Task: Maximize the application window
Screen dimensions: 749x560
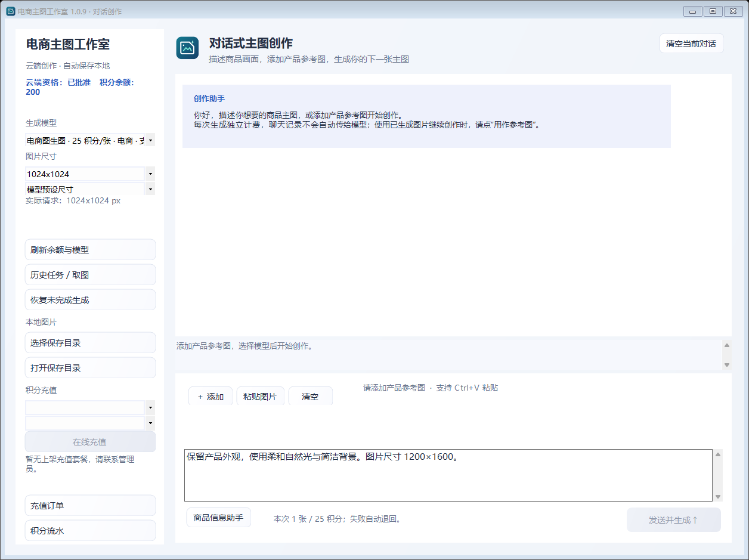Action: (x=713, y=11)
